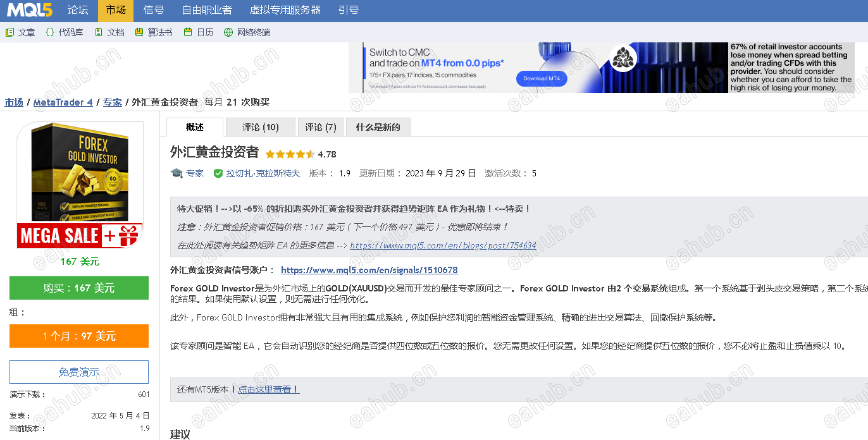Click the 外汇黄金投资者 product title

click(x=214, y=152)
